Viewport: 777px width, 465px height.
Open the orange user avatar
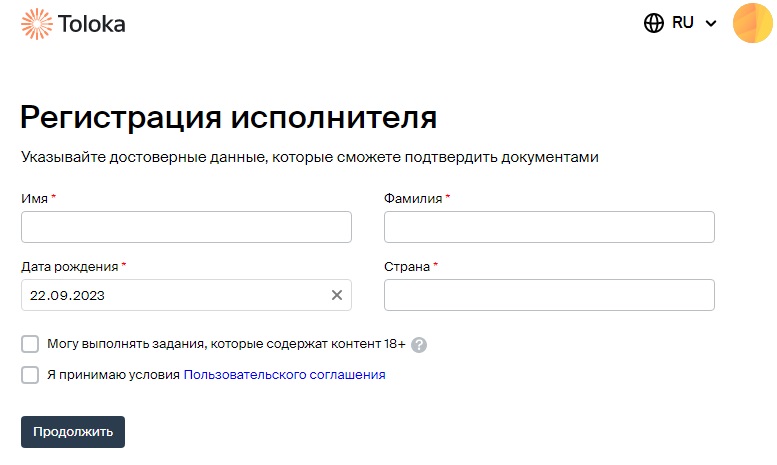(752, 23)
